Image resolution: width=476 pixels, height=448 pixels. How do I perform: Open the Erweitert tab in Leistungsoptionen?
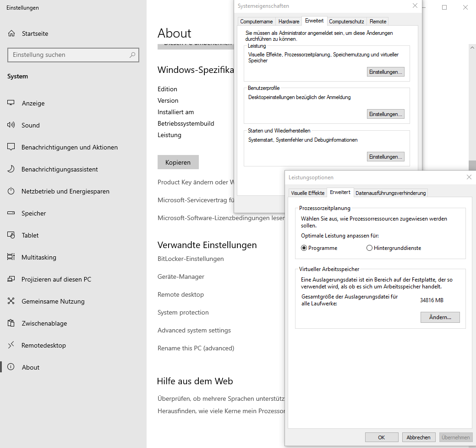(x=340, y=192)
